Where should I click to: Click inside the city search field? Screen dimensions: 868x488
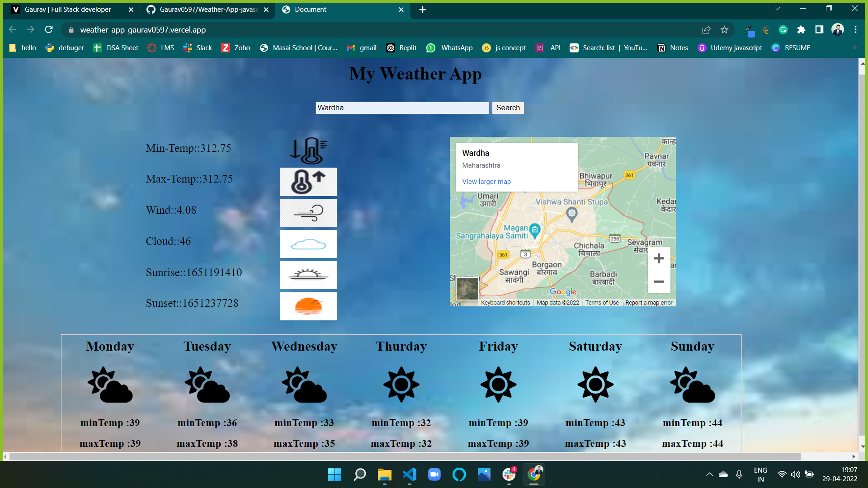(402, 108)
